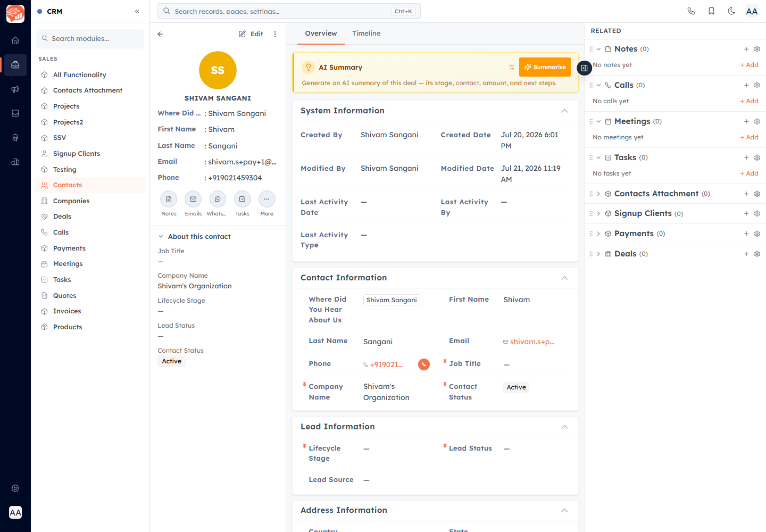Image resolution: width=766 pixels, height=532 pixels.
Task: Click the Shivam Sangani tag in Contact Information
Action: click(x=392, y=300)
